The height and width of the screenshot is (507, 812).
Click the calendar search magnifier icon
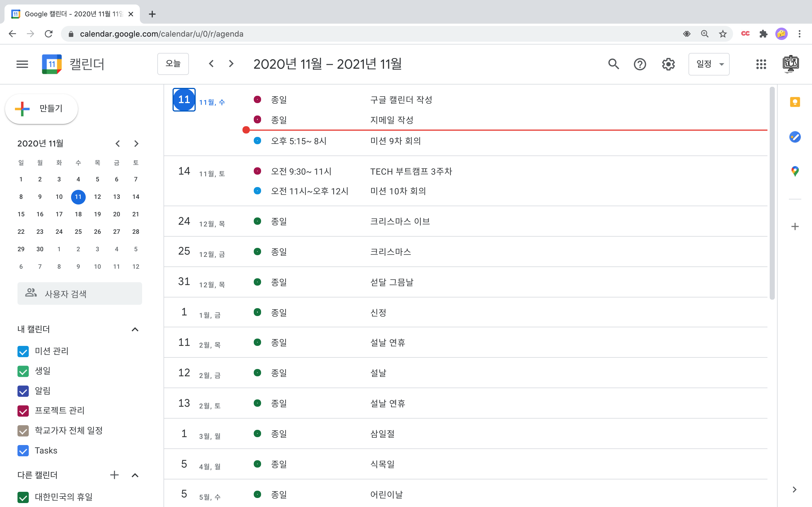(x=613, y=64)
